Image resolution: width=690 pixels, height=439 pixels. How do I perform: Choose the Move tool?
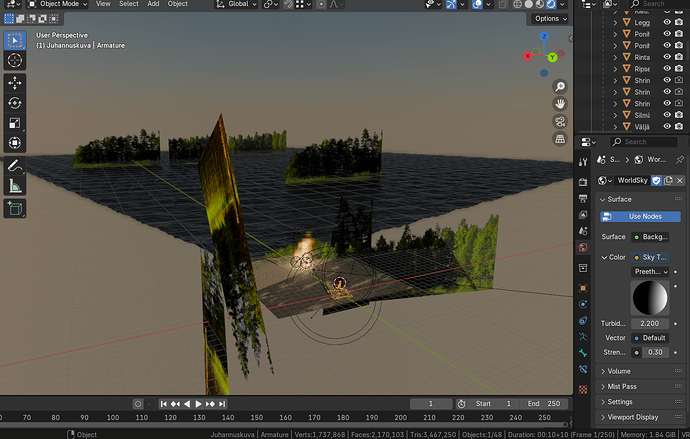tap(15, 83)
